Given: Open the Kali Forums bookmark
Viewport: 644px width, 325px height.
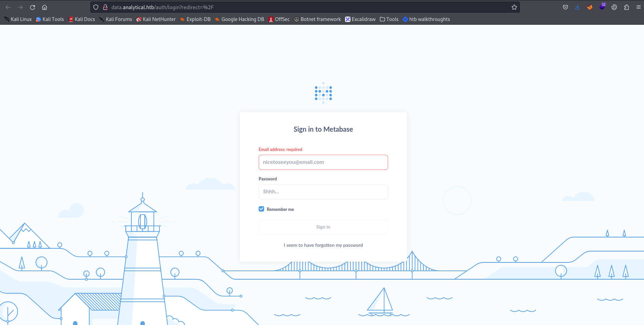Looking at the screenshot, I should [115, 19].
